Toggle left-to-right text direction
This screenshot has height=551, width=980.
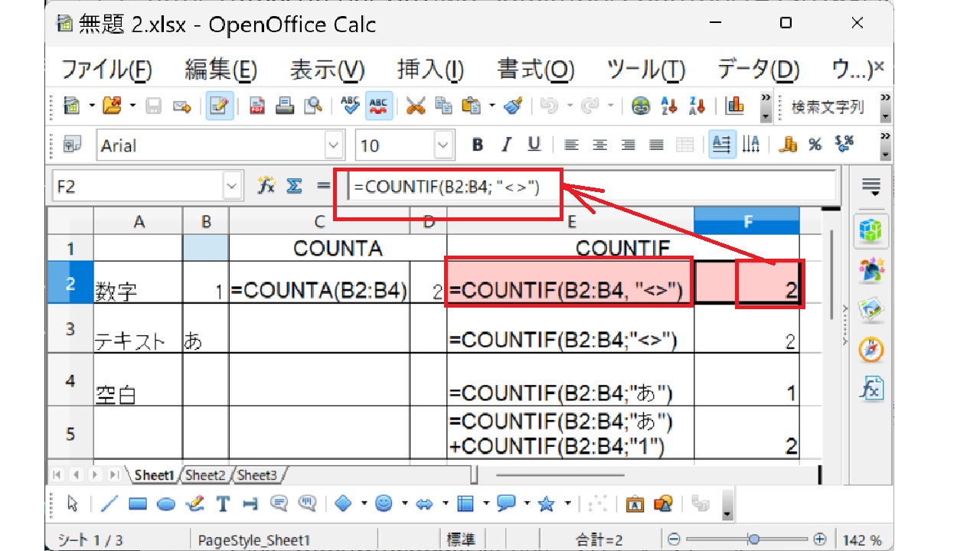click(x=721, y=145)
